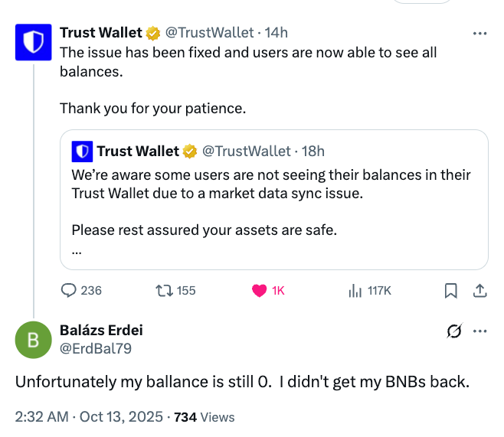Share the Trust Wallet tweet
504x437 pixels.
480,291
